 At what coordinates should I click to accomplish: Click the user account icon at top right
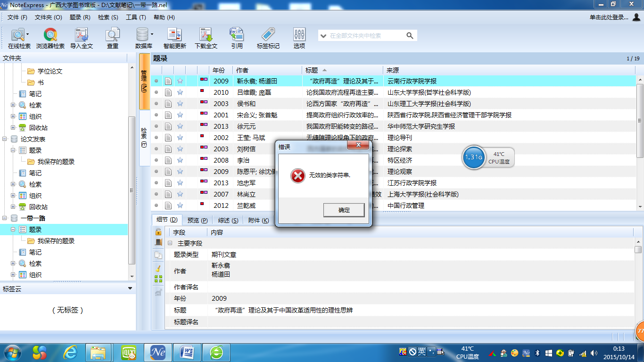pyautogui.click(x=636, y=17)
